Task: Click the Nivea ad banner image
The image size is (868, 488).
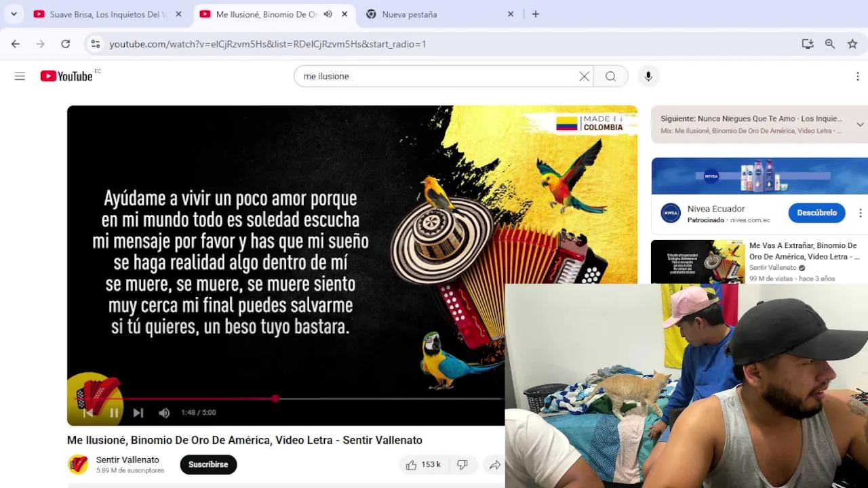Action: click(x=759, y=176)
